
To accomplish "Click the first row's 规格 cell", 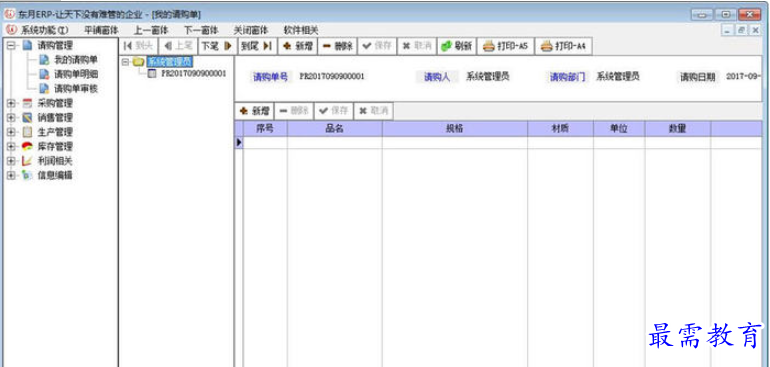I will click(455, 142).
